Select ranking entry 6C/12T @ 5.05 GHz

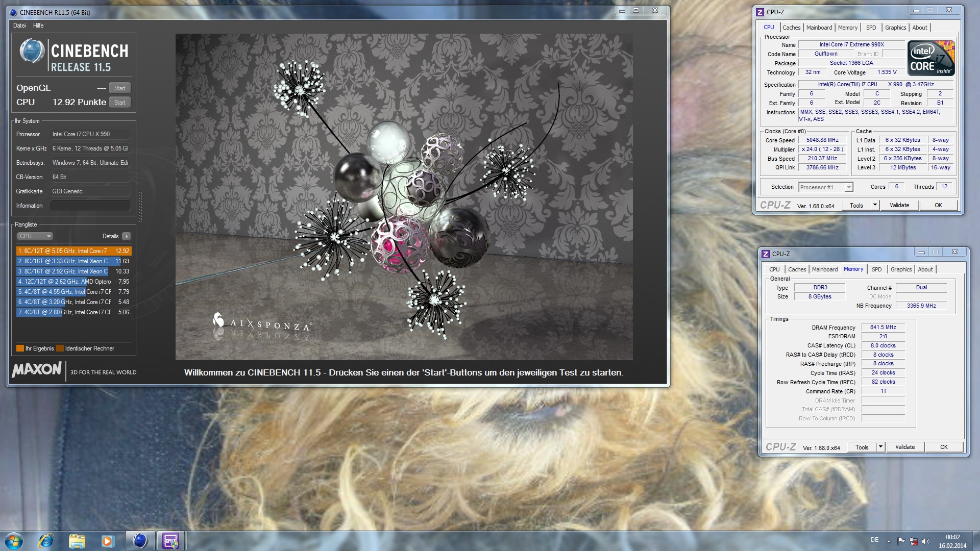pyautogui.click(x=74, y=251)
